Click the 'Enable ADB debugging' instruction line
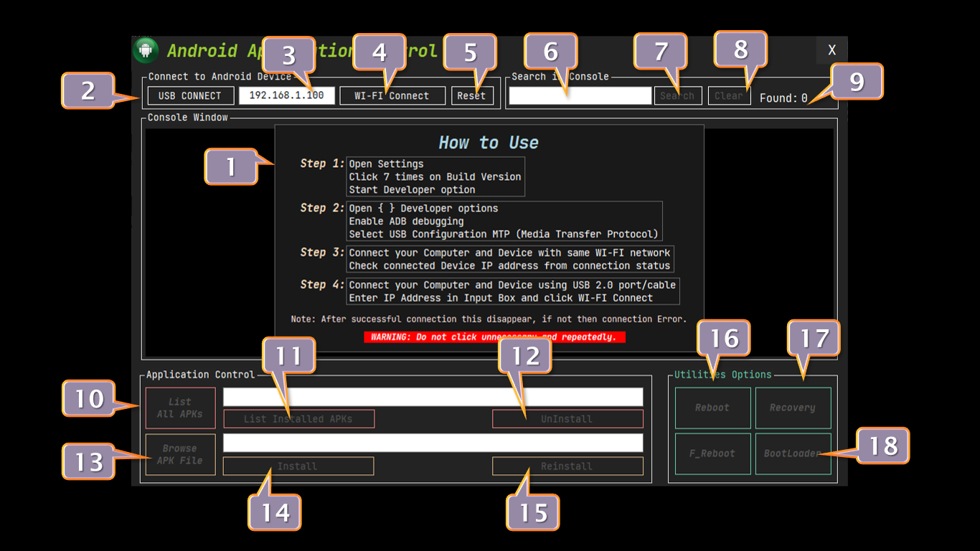The image size is (980, 551). click(x=406, y=221)
